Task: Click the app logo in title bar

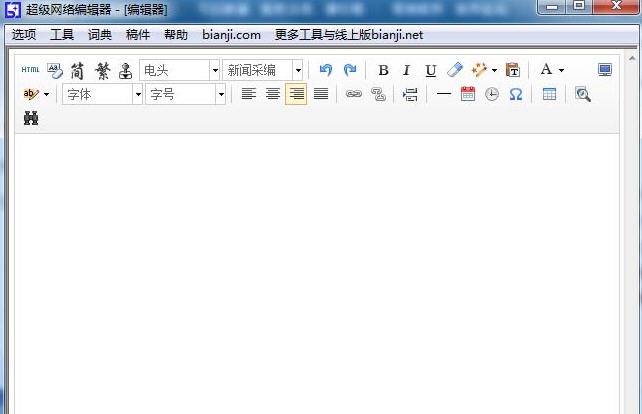Action: tap(13, 10)
